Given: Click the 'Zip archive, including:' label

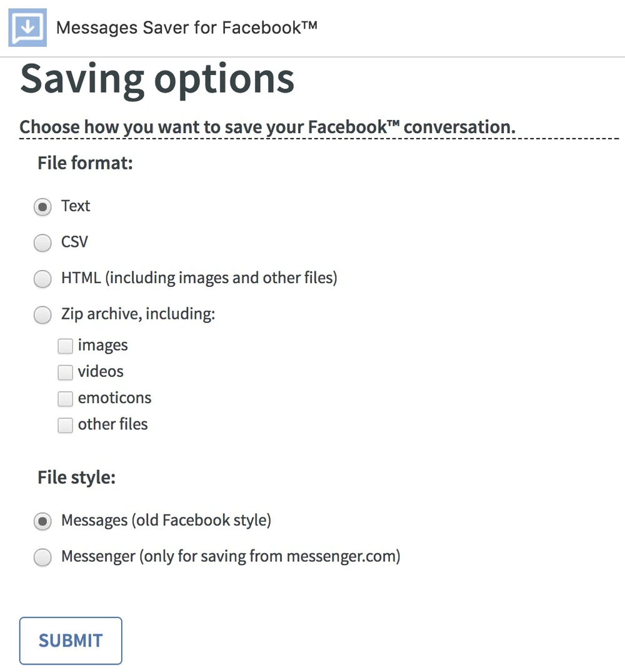Looking at the screenshot, I should point(137,314).
